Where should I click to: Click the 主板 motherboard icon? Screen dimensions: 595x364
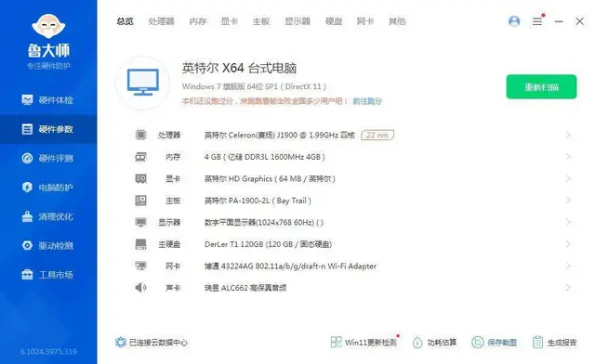point(140,201)
